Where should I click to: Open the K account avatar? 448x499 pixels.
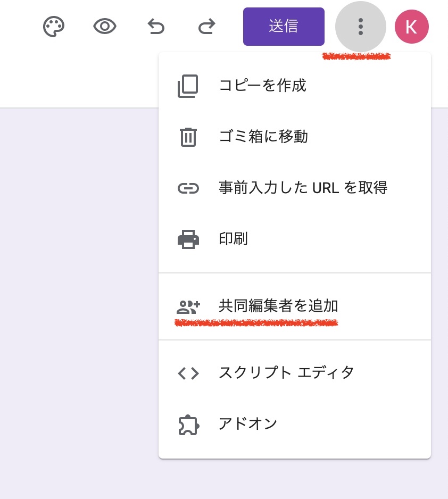pyautogui.click(x=411, y=26)
